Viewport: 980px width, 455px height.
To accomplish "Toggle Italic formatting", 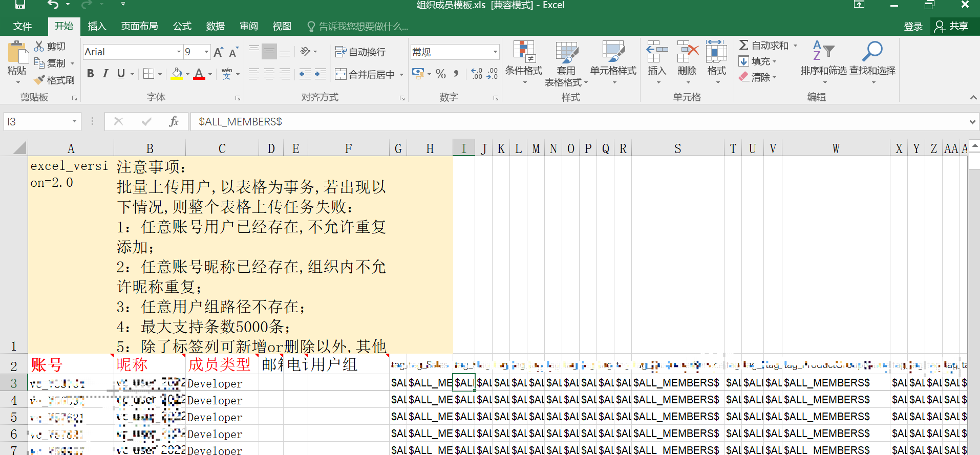I will coord(105,74).
